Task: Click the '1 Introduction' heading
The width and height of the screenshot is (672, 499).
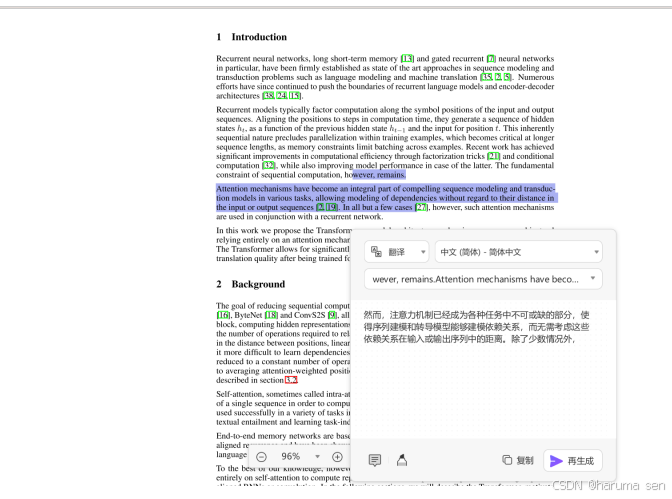Action: pos(252,37)
